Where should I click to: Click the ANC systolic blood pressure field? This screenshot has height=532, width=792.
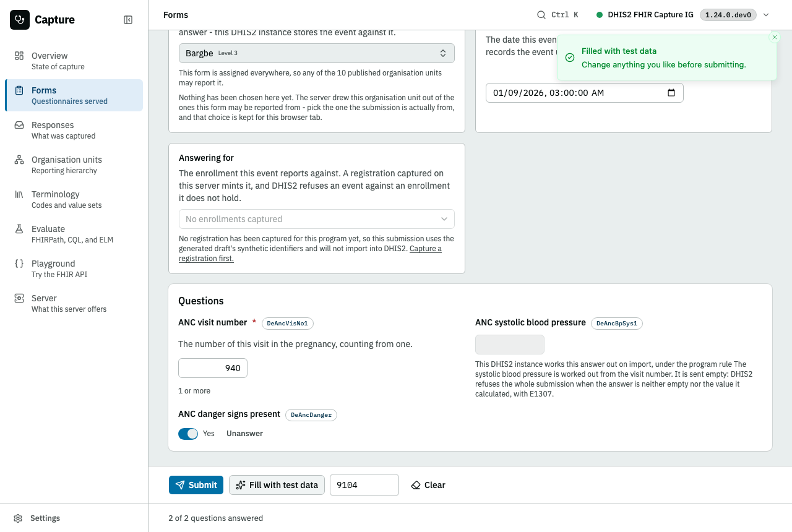510,345
